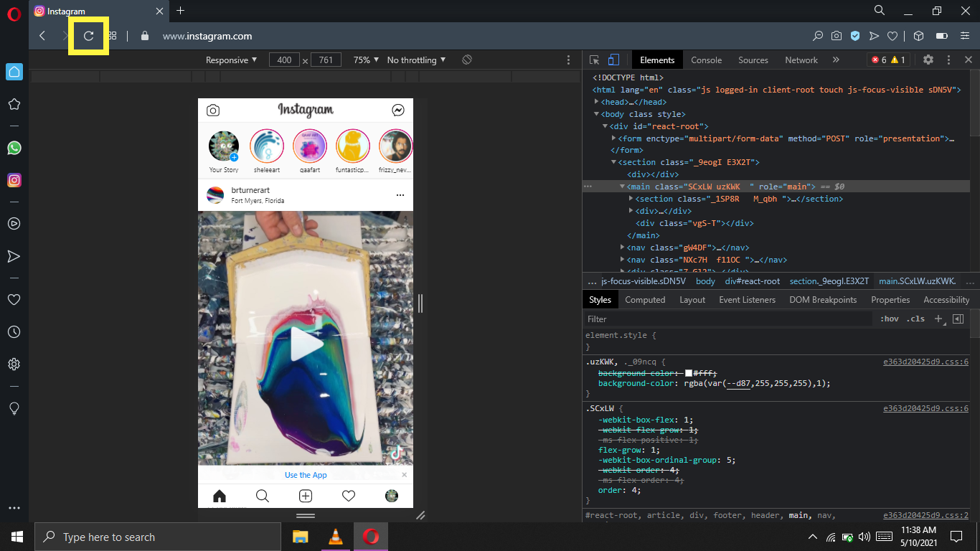The width and height of the screenshot is (980, 551).
Task: Open Instagram Messenger direct icon
Action: [398, 110]
